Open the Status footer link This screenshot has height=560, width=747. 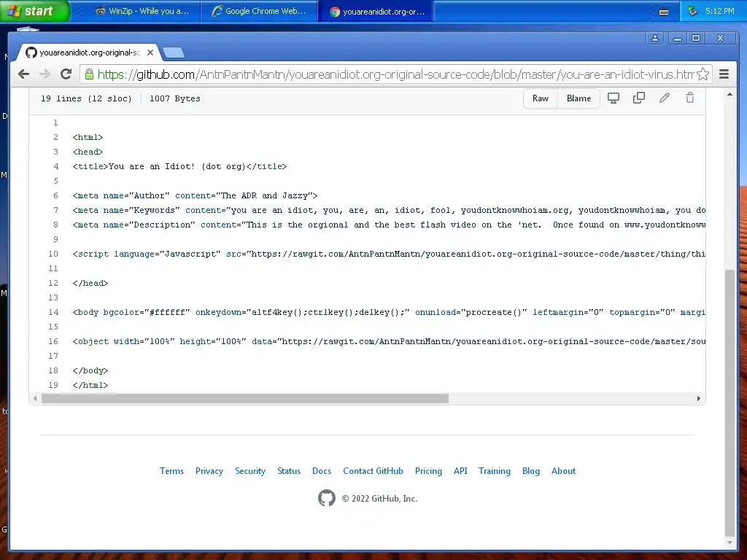click(289, 471)
